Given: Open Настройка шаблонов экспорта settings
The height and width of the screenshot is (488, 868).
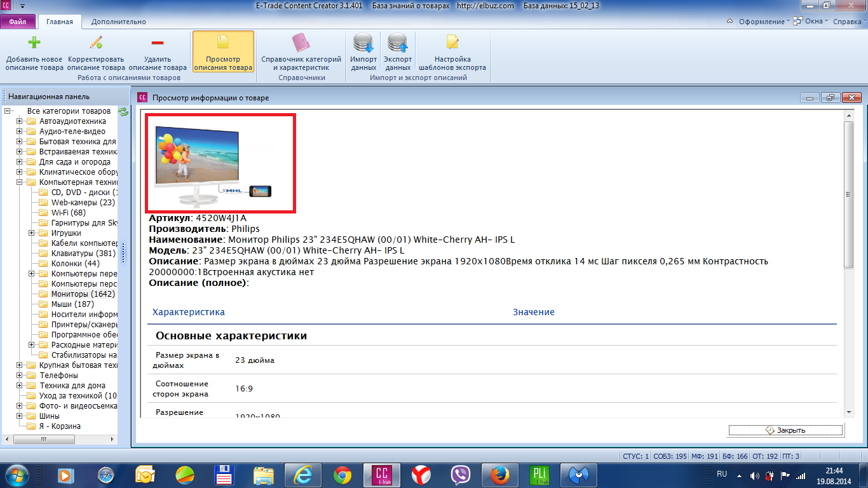Looking at the screenshot, I should point(452,53).
